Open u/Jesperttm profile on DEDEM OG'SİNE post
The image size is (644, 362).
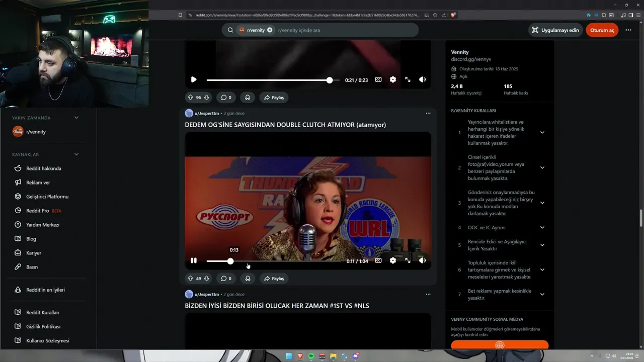[207, 113]
